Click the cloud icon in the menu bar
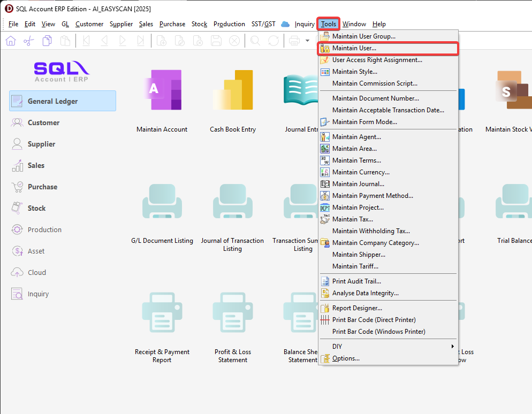 pyautogui.click(x=285, y=24)
